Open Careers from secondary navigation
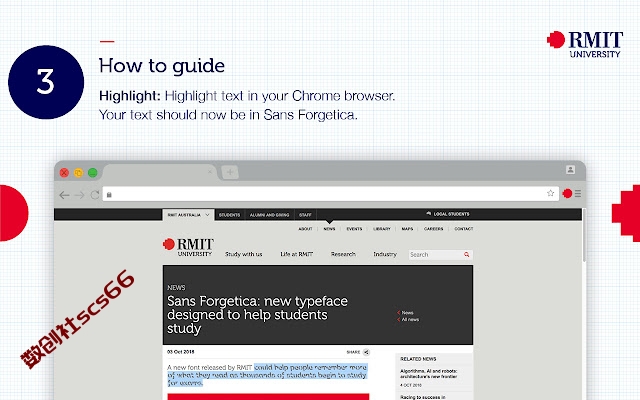 pos(433,229)
